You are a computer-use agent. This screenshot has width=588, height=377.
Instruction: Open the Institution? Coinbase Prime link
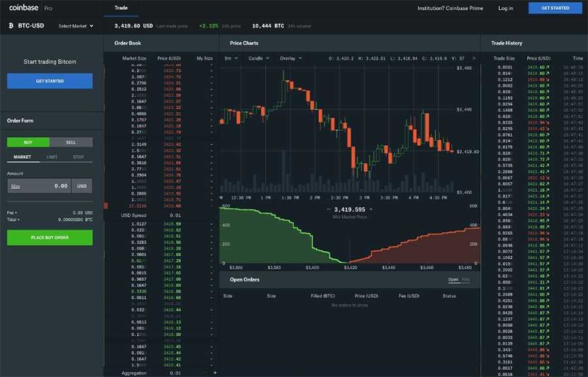click(449, 8)
